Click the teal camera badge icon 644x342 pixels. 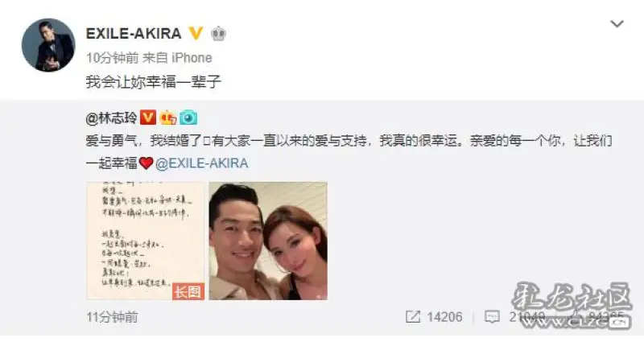click(188, 117)
